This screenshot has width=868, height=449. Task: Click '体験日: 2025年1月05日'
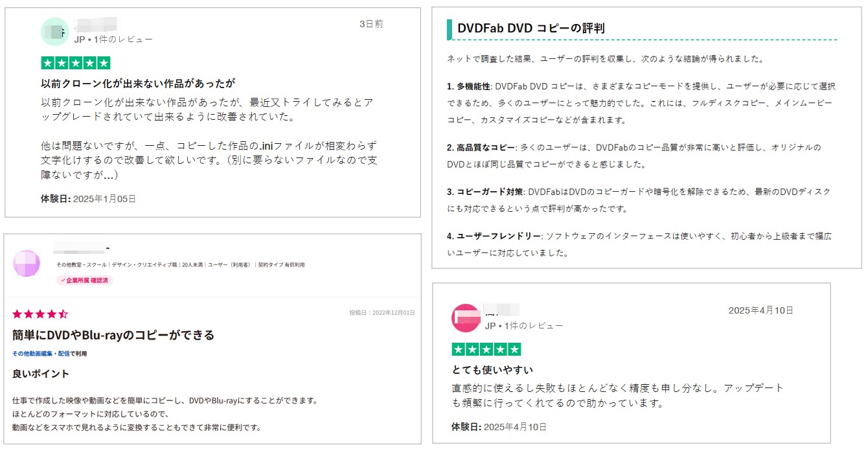point(89,199)
